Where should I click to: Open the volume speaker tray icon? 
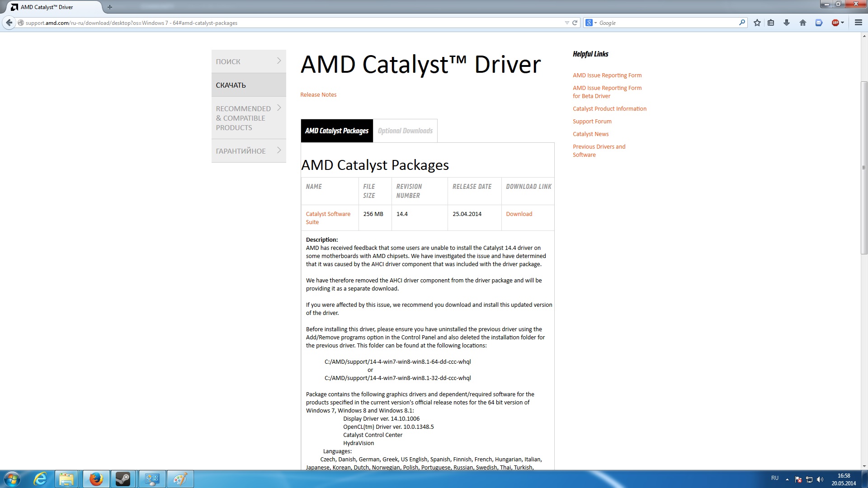(820, 479)
